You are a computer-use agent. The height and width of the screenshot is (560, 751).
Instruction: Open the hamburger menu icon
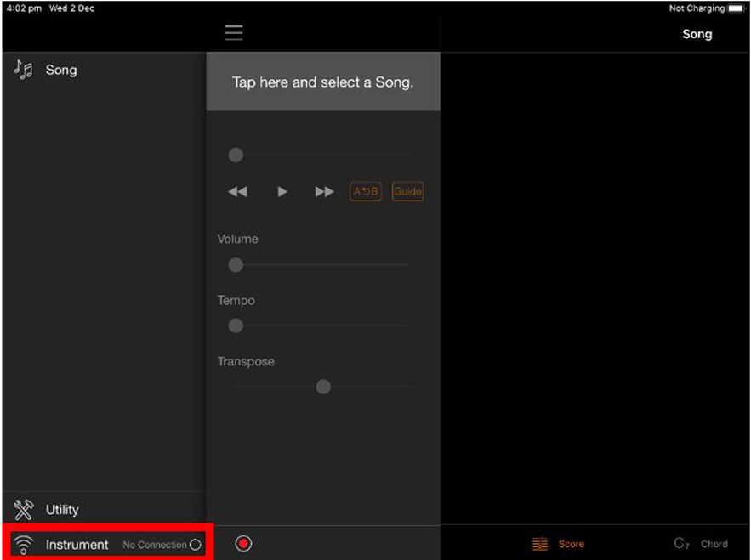click(x=234, y=33)
